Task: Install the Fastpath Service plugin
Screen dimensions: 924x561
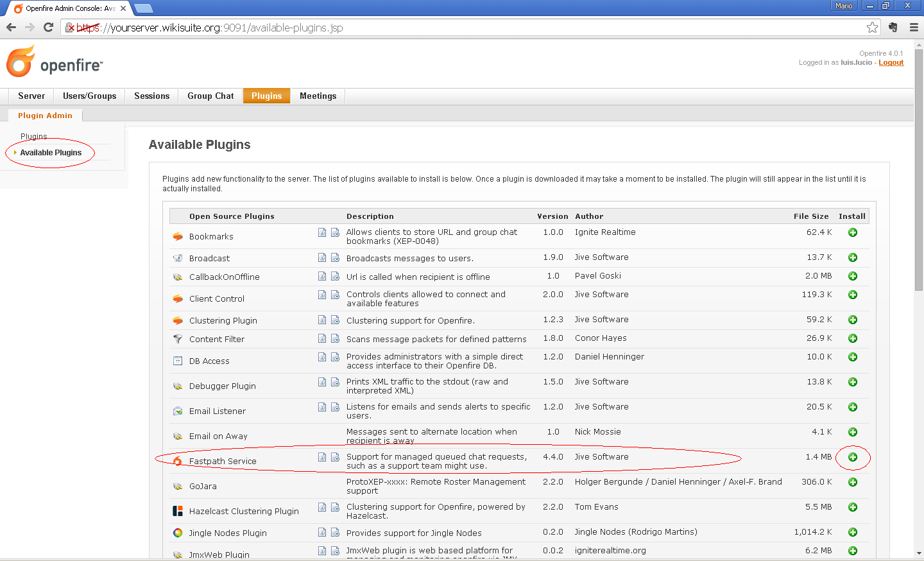Action: (x=853, y=457)
